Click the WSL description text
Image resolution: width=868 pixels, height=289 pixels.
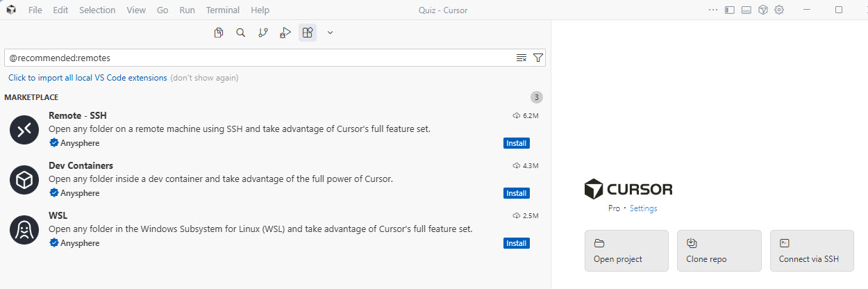click(x=260, y=229)
